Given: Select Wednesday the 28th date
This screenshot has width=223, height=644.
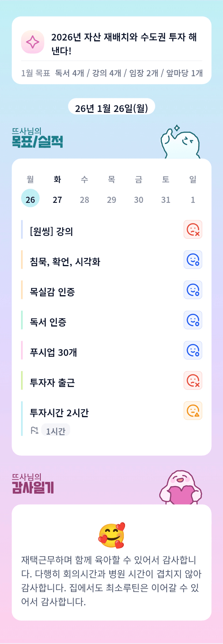Looking at the screenshot, I should point(84,200).
